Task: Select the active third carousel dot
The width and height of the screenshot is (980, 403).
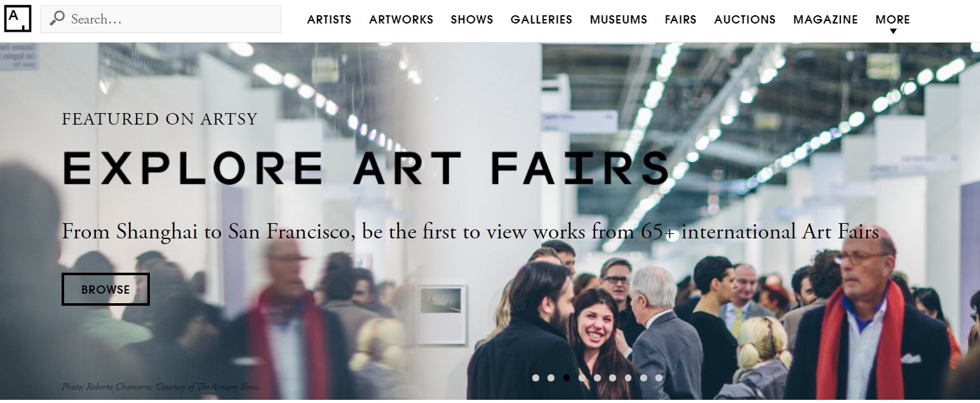Action: click(567, 378)
